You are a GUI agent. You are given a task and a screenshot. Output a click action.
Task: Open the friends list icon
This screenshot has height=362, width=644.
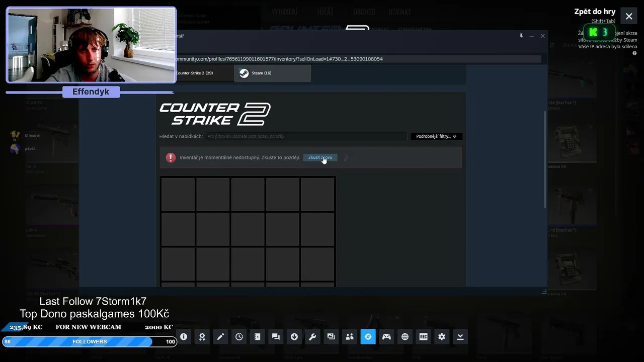(350, 337)
